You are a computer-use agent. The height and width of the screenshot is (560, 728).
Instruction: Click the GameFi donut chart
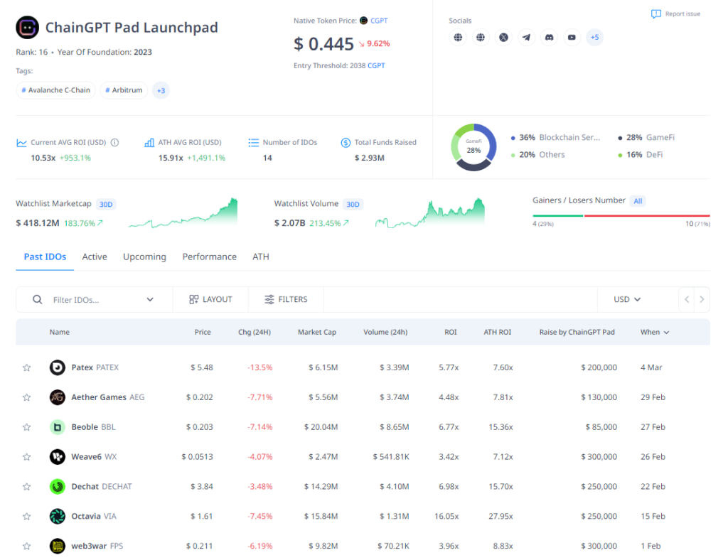pyautogui.click(x=473, y=147)
